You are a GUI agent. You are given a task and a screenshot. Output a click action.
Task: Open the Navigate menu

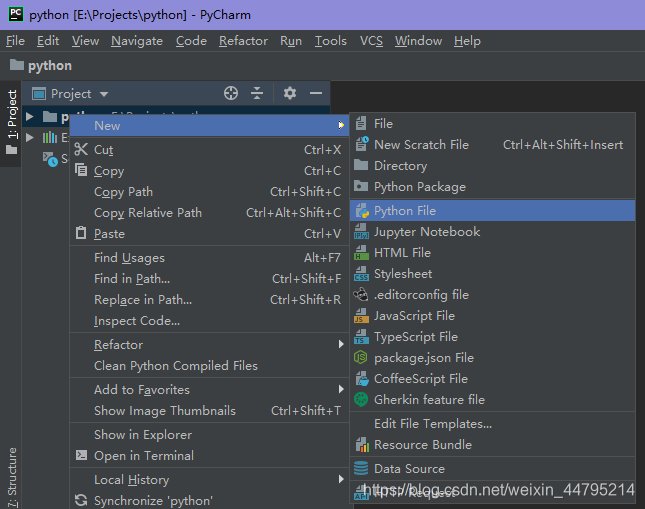(x=137, y=41)
